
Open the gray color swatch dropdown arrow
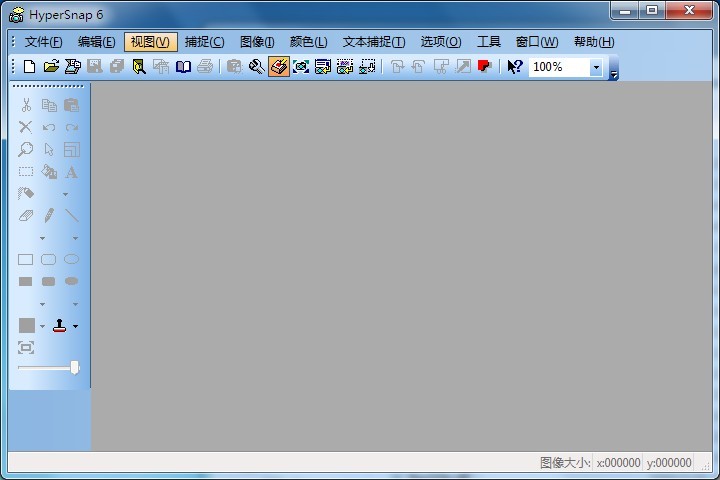(42, 327)
